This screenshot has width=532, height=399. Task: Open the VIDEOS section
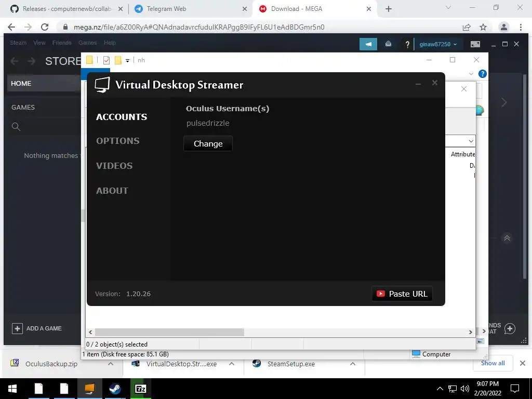(114, 166)
